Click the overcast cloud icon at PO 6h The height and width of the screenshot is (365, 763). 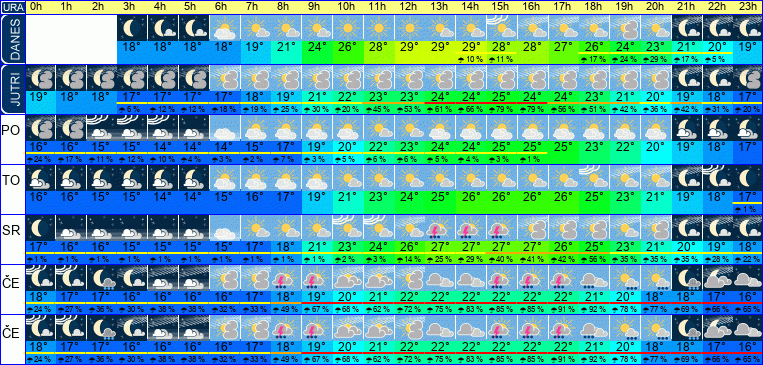(x=225, y=128)
